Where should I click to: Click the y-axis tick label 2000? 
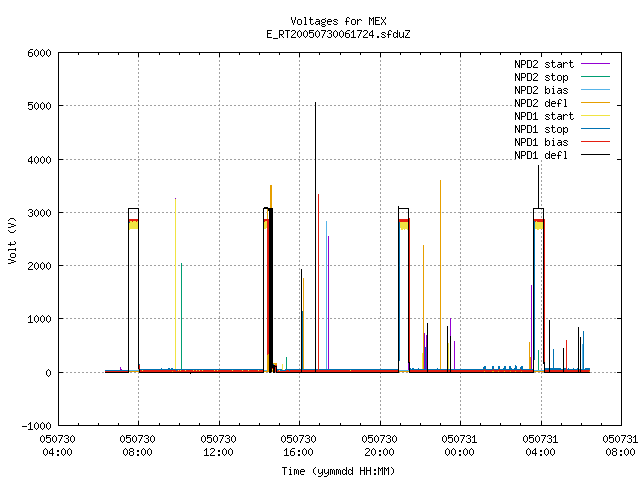coord(39,266)
